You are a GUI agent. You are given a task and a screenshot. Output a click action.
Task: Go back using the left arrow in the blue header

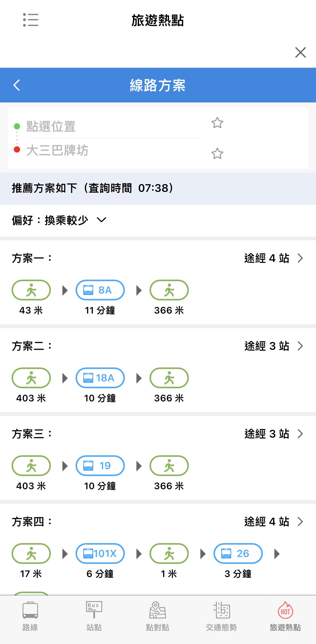17,85
